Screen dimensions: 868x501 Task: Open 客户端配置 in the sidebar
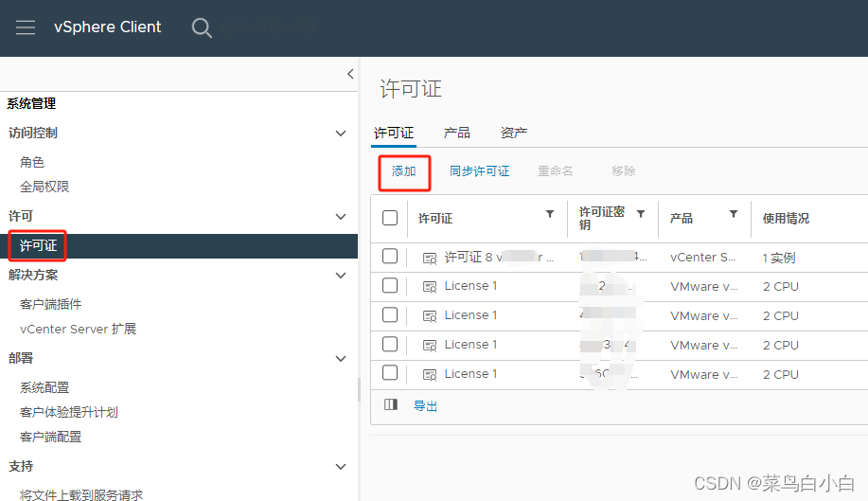tap(51, 438)
